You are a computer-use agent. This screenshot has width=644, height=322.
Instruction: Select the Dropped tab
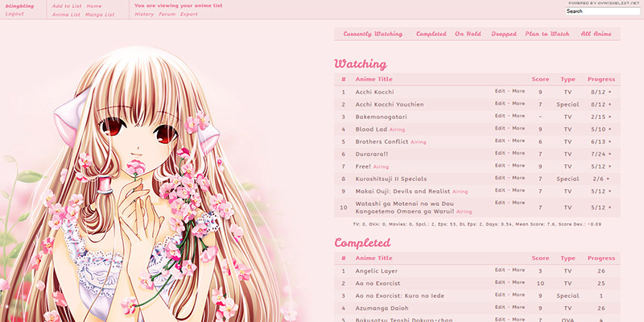(504, 34)
